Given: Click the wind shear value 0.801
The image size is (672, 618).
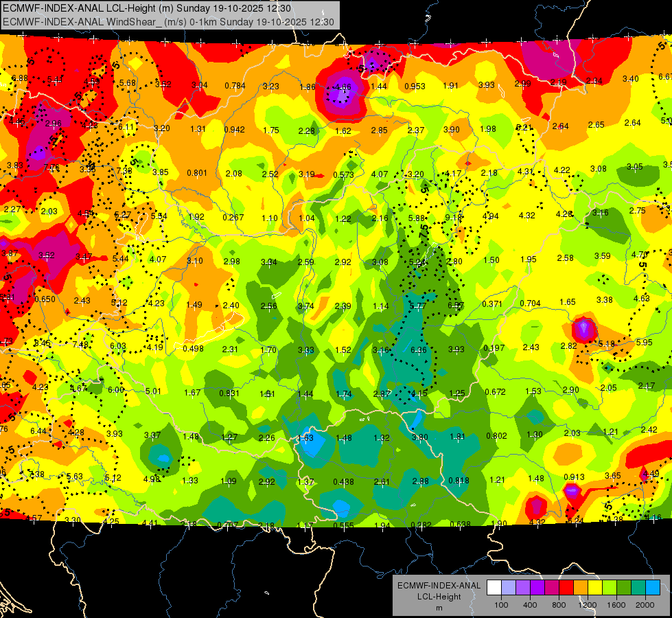Looking at the screenshot, I should (x=197, y=173).
